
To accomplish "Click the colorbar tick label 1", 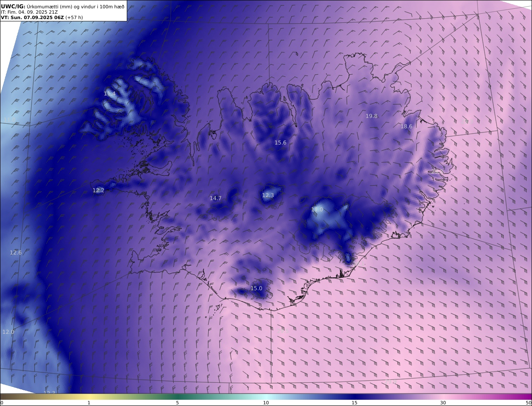I will [89, 403].
